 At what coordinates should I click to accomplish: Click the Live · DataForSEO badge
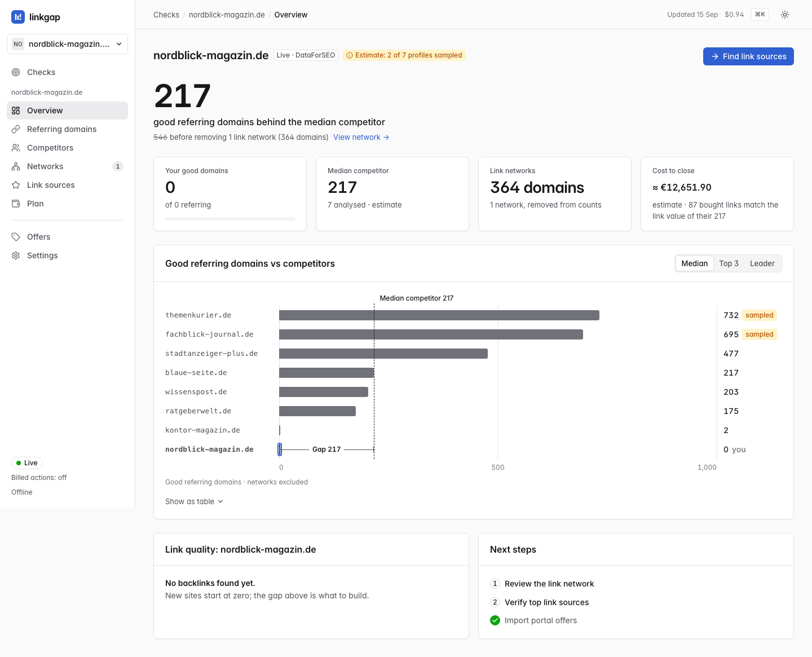[x=306, y=55]
